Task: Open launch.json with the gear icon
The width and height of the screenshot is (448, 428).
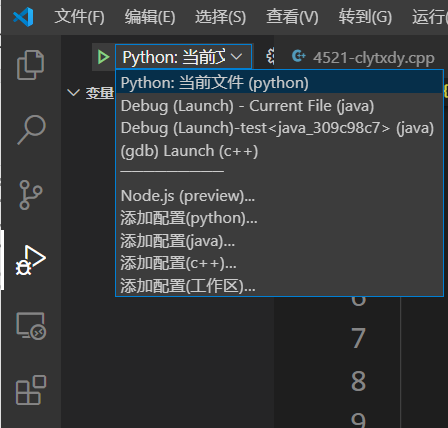Action: tap(270, 56)
